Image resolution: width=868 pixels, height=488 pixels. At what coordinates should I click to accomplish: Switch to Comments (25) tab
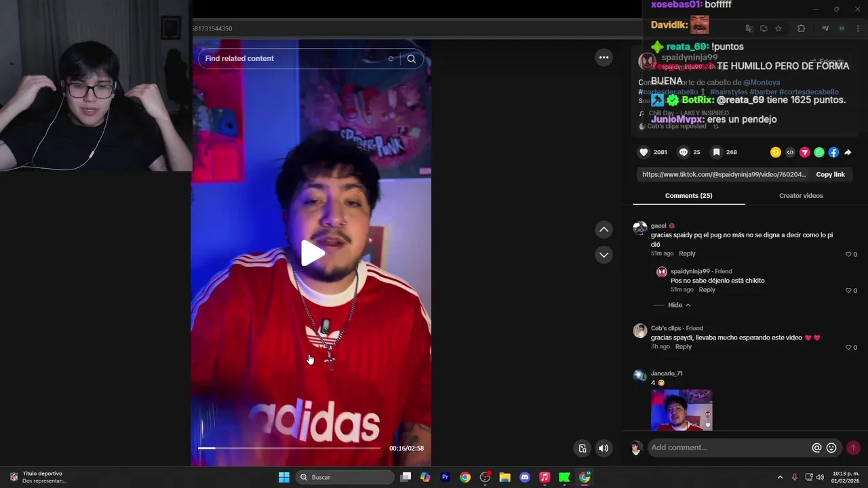[x=688, y=196]
